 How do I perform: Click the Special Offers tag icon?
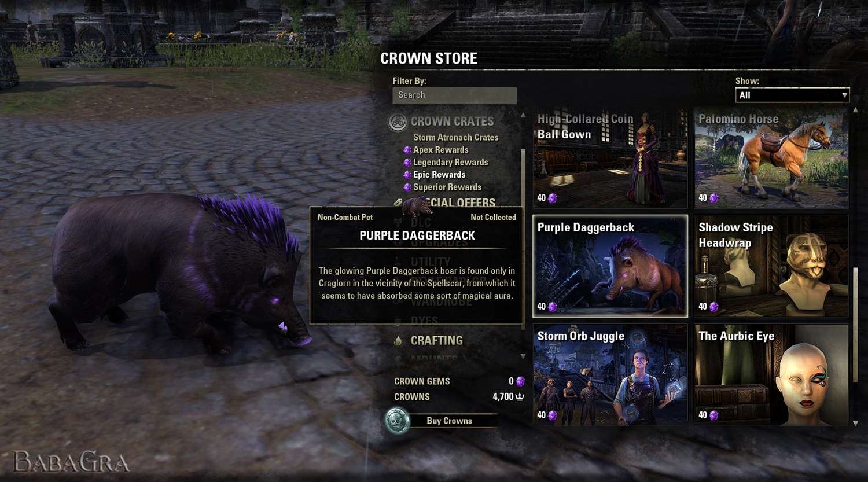click(398, 202)
